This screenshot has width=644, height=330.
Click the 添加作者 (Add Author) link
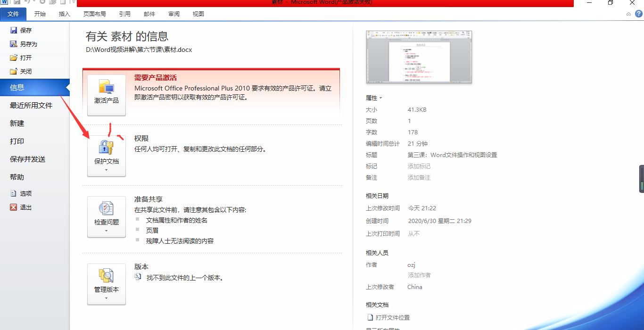pos(421,275)
